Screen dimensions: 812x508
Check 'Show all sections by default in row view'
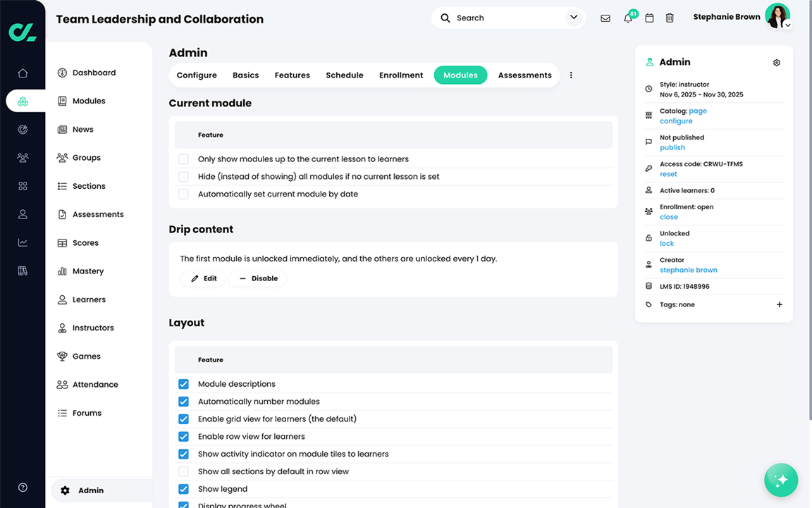coord(183,471)
